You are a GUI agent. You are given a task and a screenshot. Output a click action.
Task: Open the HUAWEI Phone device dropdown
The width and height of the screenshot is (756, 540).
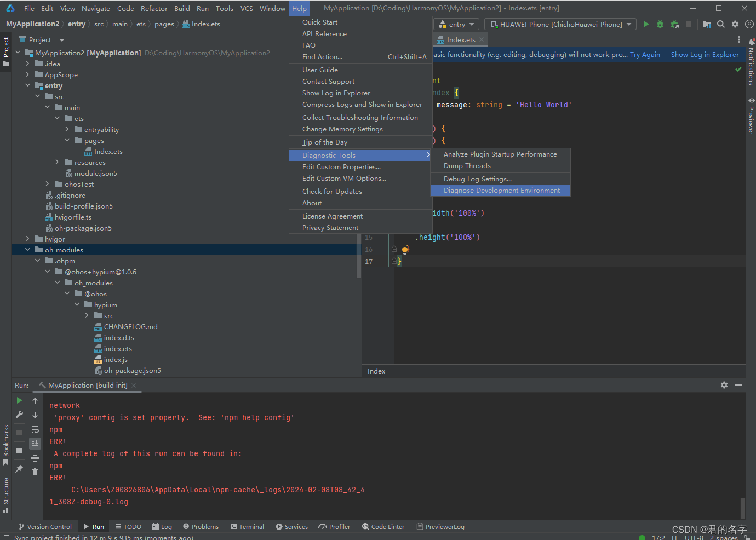point(560,24)
